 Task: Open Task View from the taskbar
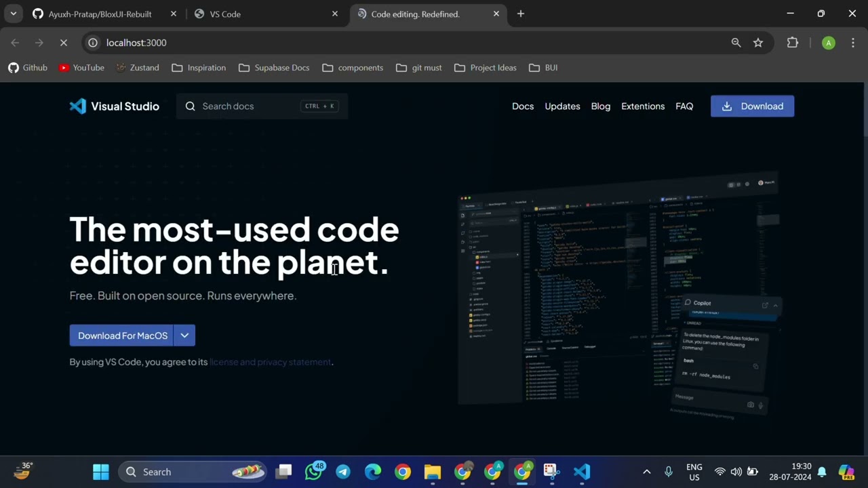pyautogui.click(x=284, y=472)
